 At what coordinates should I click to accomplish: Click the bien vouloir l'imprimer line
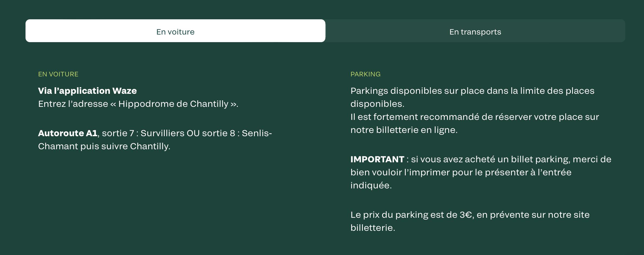pyautogui.click(x=461, y=172)
